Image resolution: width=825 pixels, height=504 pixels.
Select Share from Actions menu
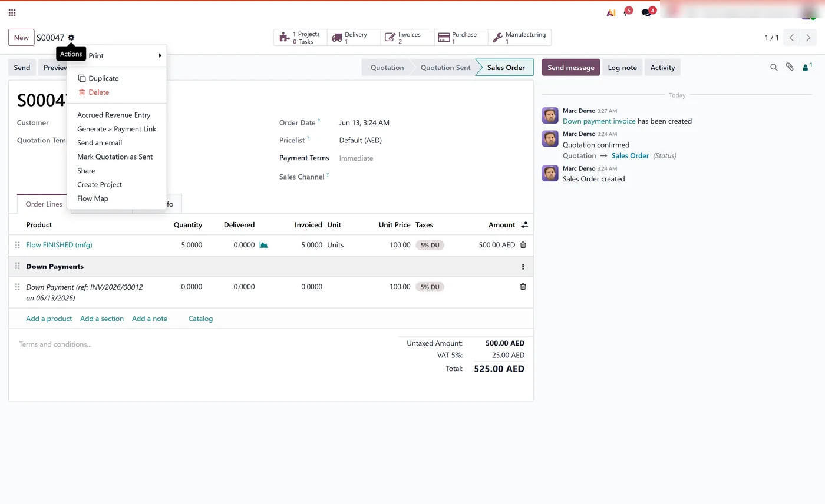click(117, 171)
